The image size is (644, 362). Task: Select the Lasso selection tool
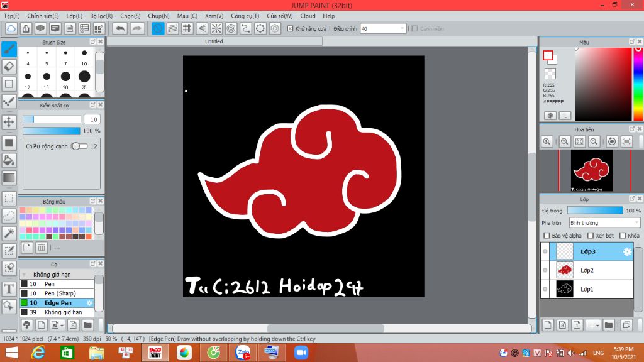(x=9, y=216)
